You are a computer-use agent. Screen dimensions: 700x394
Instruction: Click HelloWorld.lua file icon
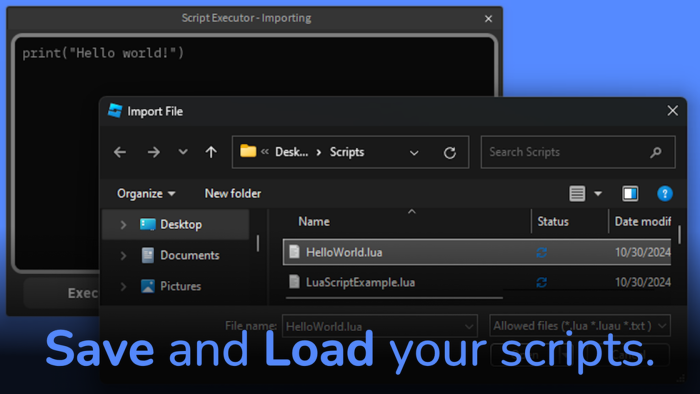coord(294,252)
